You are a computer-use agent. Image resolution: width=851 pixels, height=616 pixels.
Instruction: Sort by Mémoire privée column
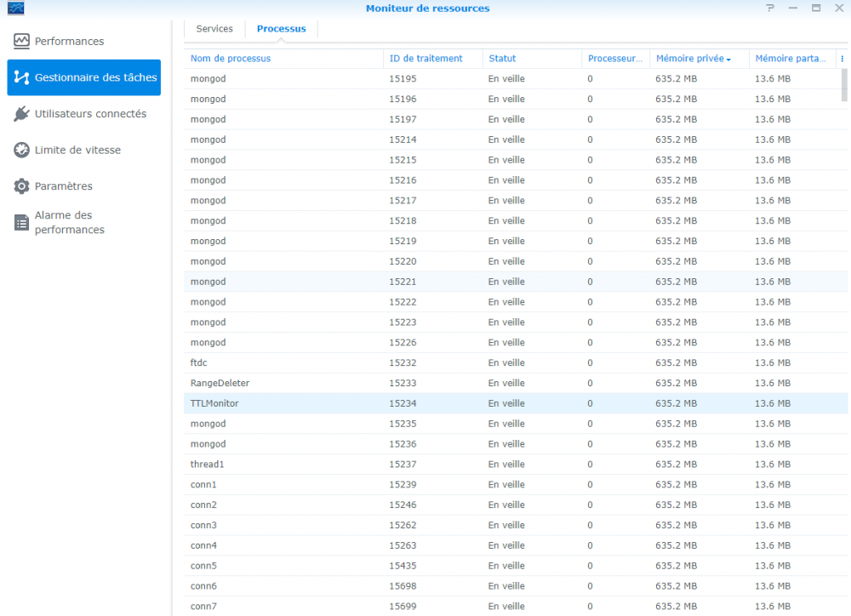(689, 59)
